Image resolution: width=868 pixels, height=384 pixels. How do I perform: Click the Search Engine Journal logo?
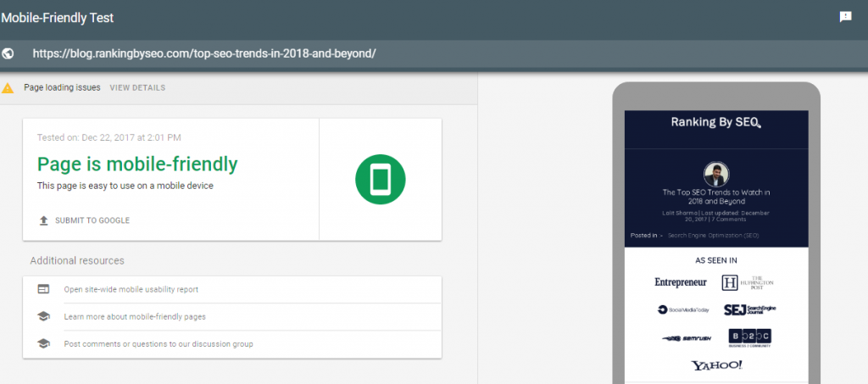[750, 310]
